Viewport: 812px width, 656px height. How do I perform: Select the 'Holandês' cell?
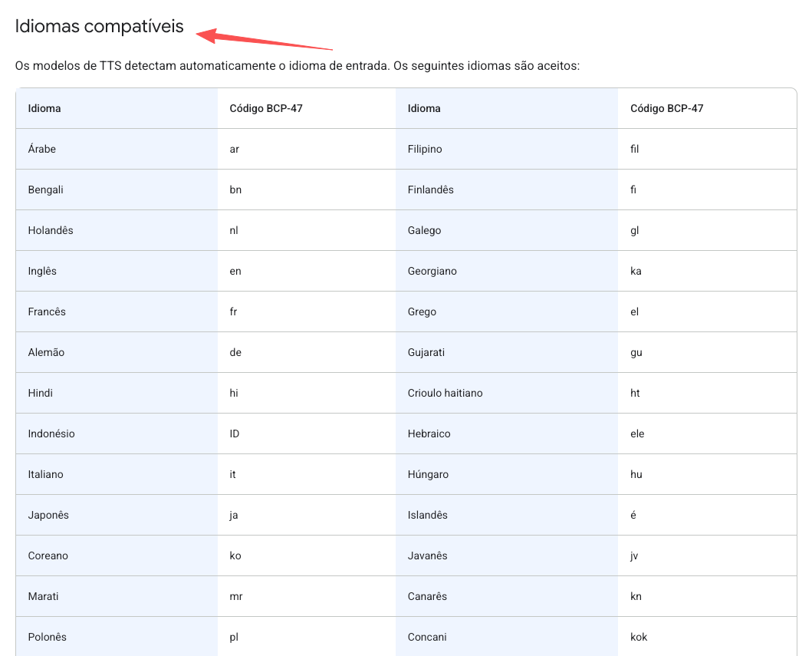[x=117, y=231]
